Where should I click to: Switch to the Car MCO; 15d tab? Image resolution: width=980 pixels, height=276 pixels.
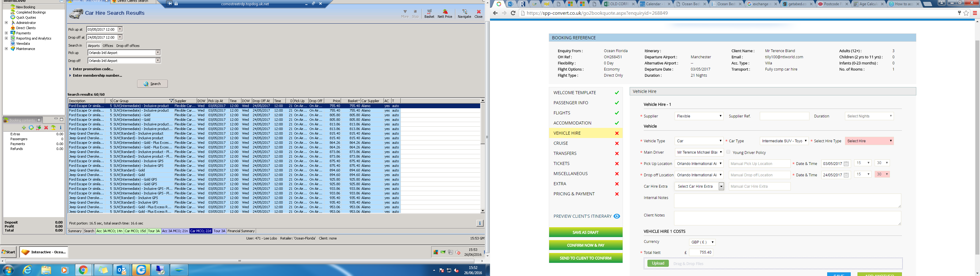(x=135, y=231)
